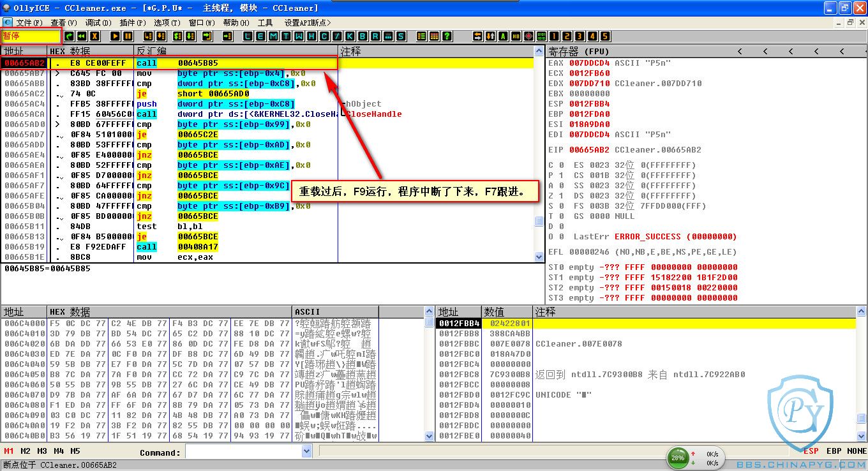Click the binary 0101 toolbar icon
The height and width of the screenshot is (471, 868).
pyautogui.click(x=541, y=36)
